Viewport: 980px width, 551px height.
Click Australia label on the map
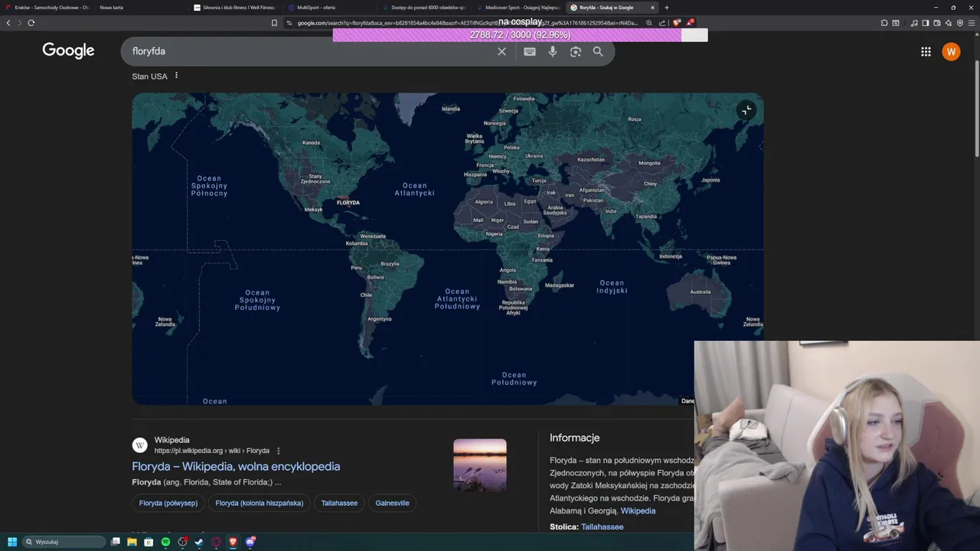point(700,292)
